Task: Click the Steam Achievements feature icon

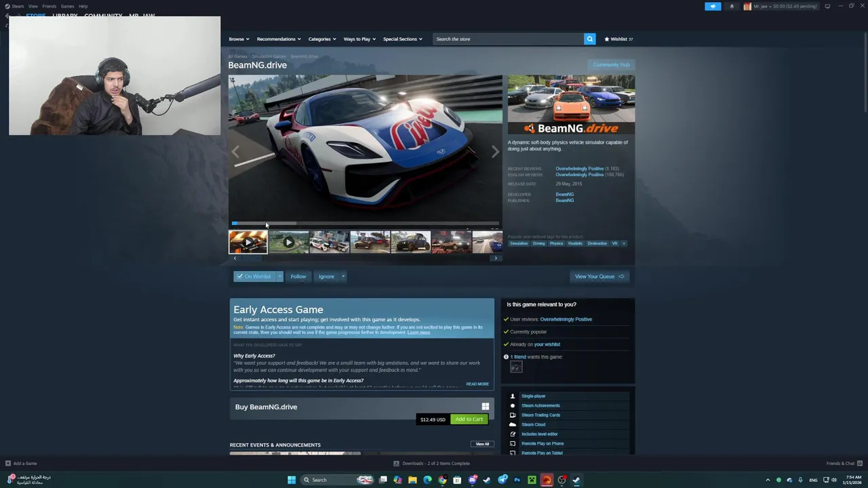Action: click(513, 405)
